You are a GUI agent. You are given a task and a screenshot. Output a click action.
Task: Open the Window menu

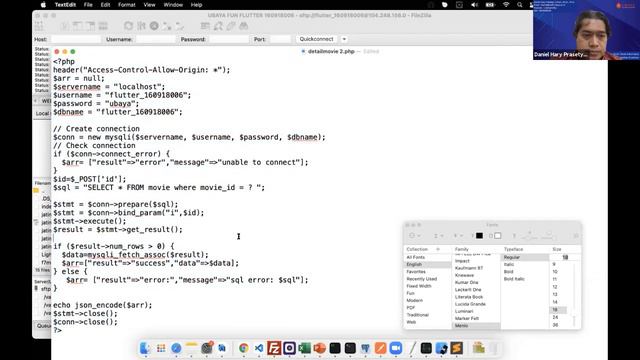173,5
